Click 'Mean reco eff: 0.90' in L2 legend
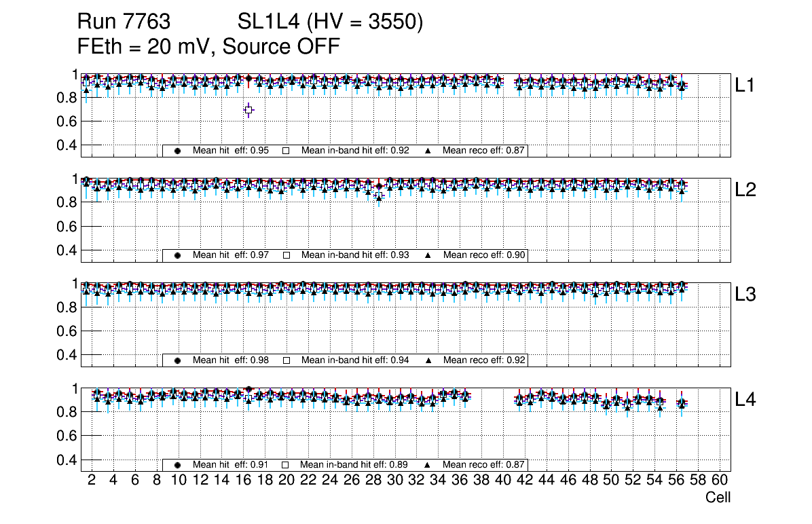 click(x=484, y=255)
